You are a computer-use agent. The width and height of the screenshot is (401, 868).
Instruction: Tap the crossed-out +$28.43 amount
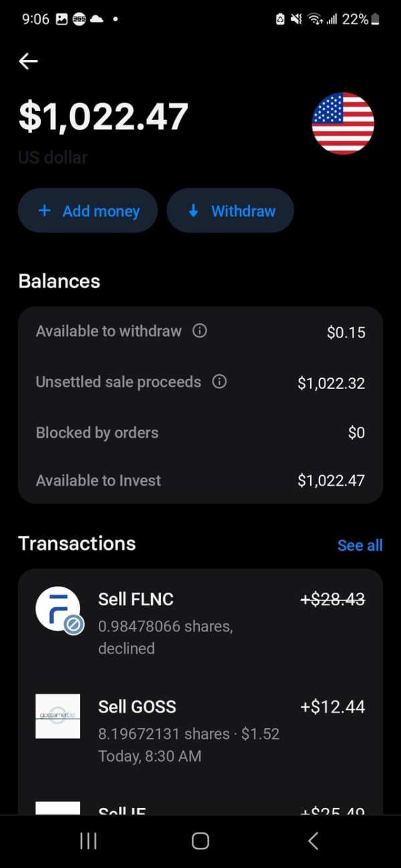pyautogui.click(x=333, y=599)
